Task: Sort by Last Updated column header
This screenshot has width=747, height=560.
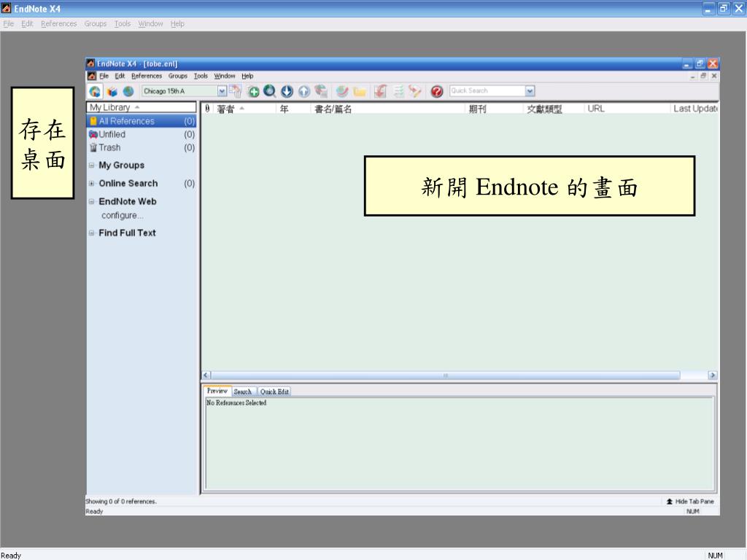Action: 694,109
